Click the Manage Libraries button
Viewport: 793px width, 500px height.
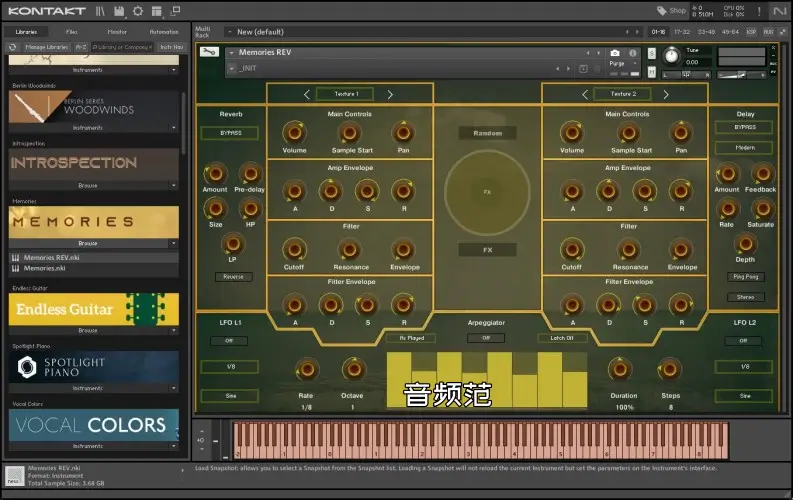coord(47,47)
